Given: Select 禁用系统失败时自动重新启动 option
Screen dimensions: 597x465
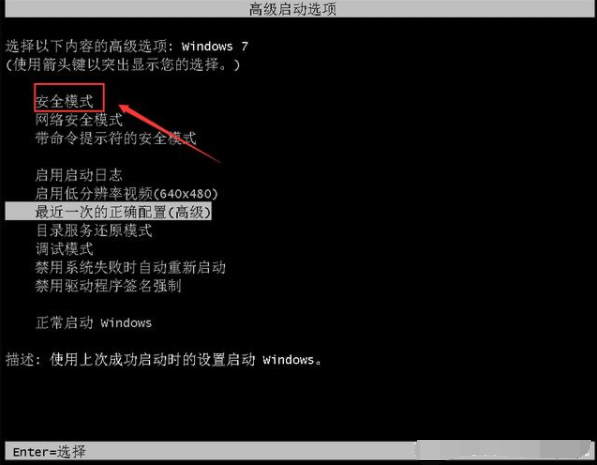Looking at the screenshot, I should coord(131,267).
